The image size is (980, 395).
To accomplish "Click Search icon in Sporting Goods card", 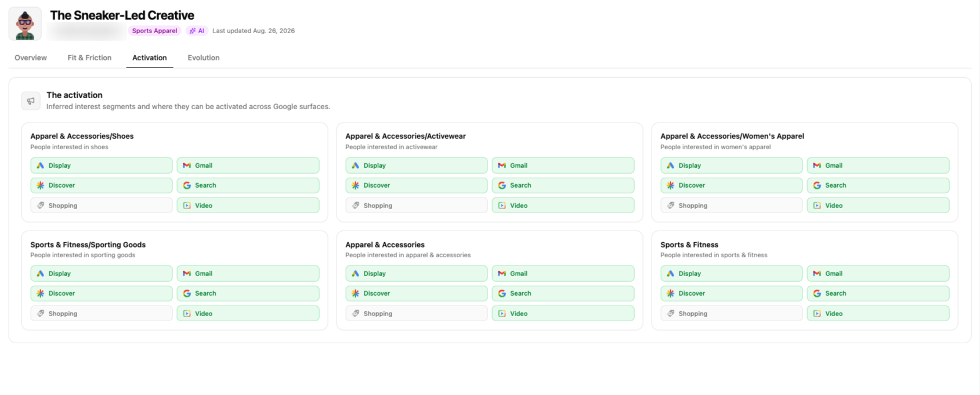I will (187, 293).
